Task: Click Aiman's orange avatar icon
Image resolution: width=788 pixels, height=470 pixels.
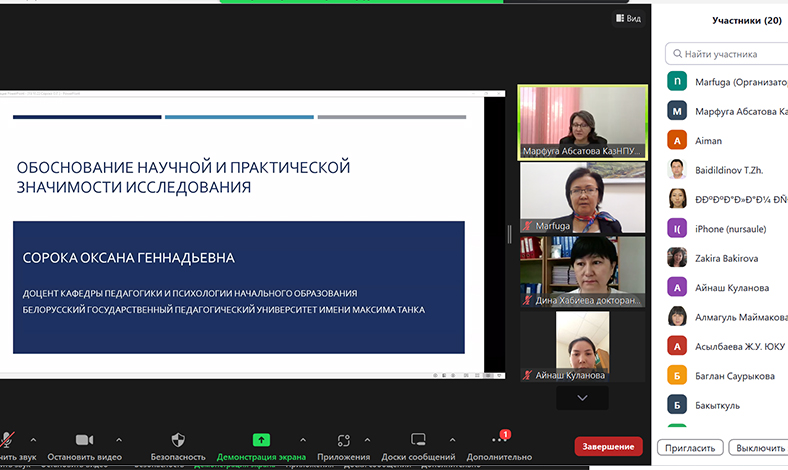Action: [x=677, y=141]
